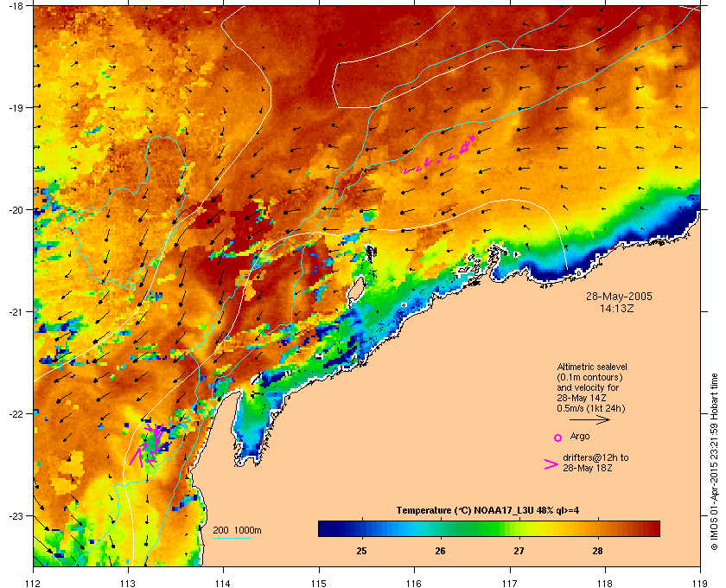Click the IMOS copyright timestamp vertical text
The image size is (726, 588).
click(x=714, y=462)
